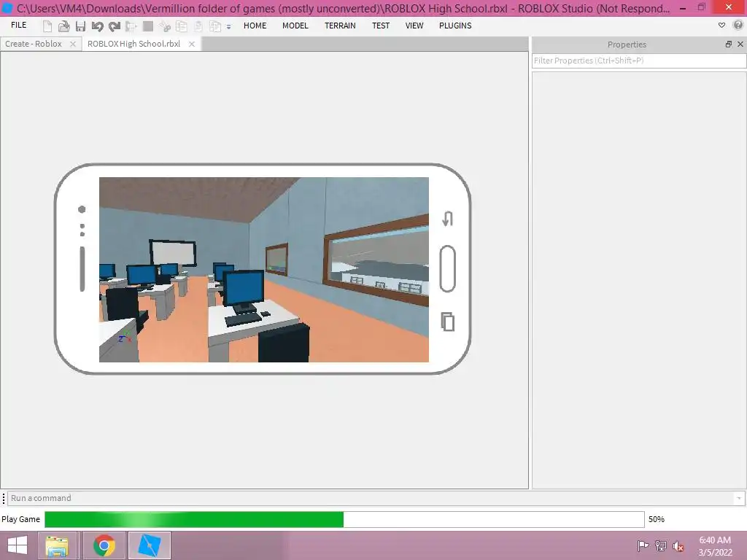Click the ROBLOX Studio taskbar icon

click(149, 545)
